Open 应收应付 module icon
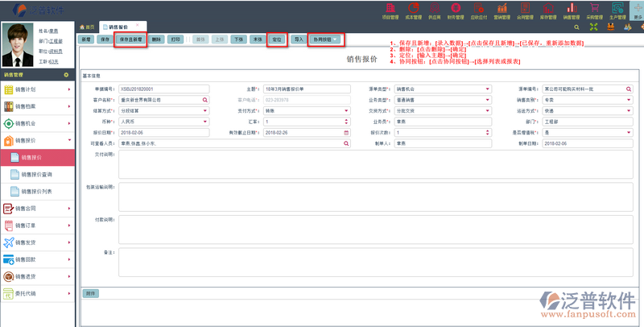 pyautogui.click(x=478, y=8)
